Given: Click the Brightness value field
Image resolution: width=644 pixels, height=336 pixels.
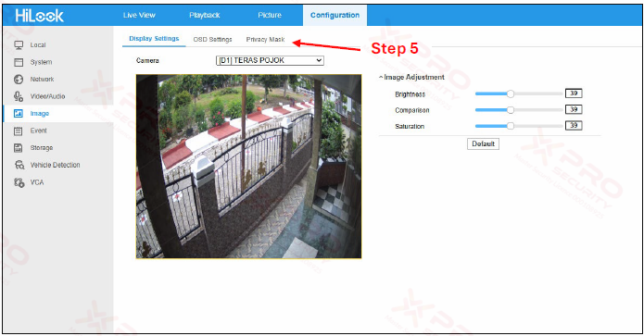Looking at the screenshot, I should [574, 93].
